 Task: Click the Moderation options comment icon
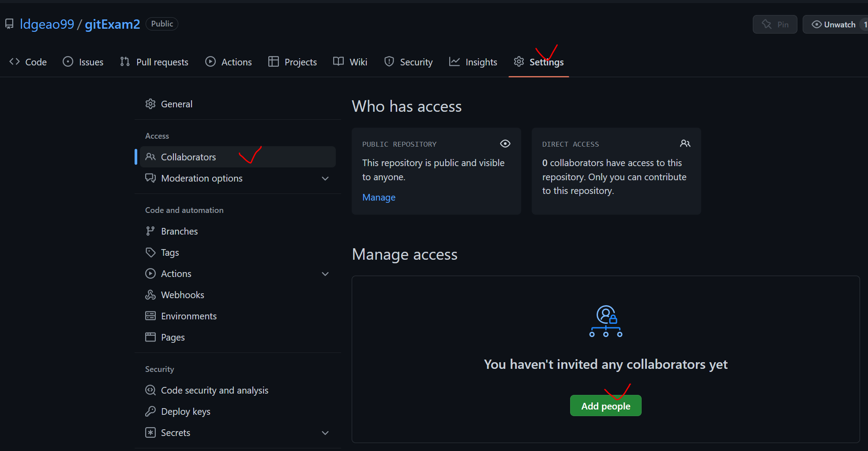tap(150, 178)
